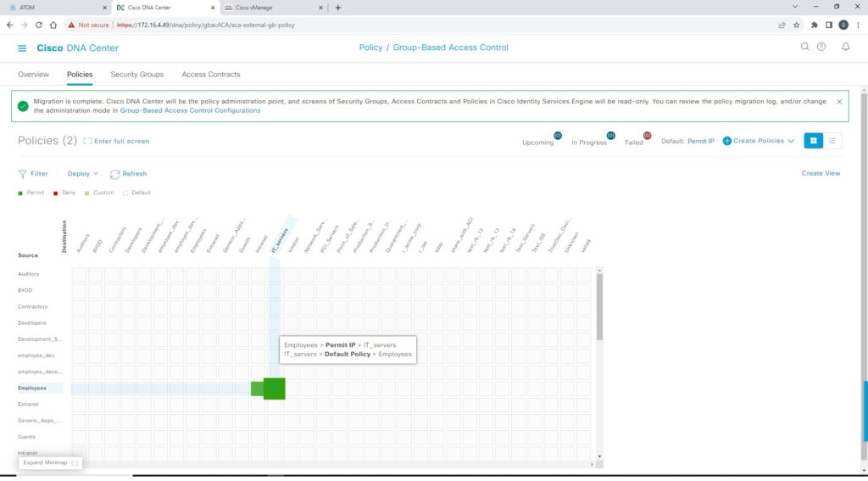Open a new browser tab

[x=338, y=8]
